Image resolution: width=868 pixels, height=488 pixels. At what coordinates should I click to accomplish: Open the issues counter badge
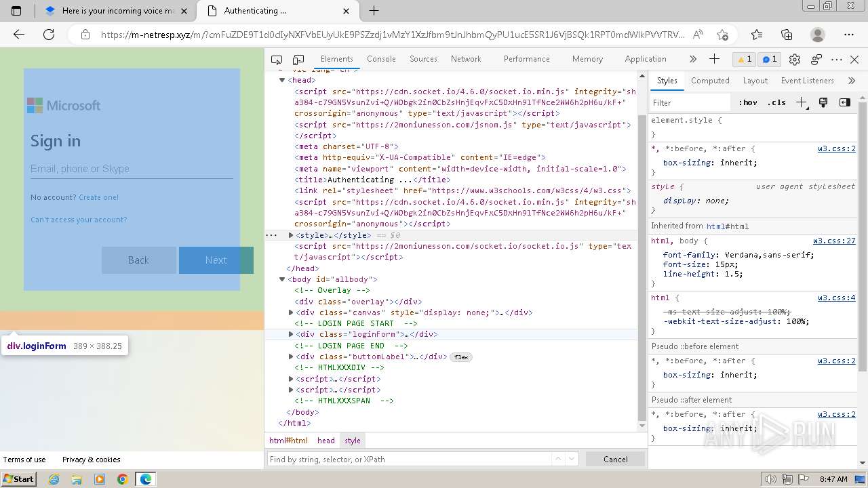pyautogui.click(x=770, y=60)
